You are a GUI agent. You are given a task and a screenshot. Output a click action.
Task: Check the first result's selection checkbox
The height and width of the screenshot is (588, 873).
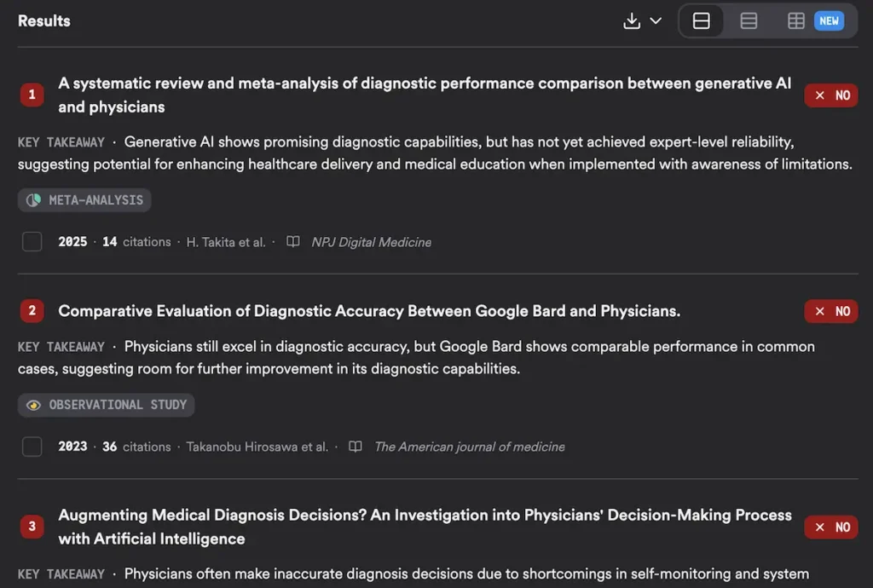[32, 241]
